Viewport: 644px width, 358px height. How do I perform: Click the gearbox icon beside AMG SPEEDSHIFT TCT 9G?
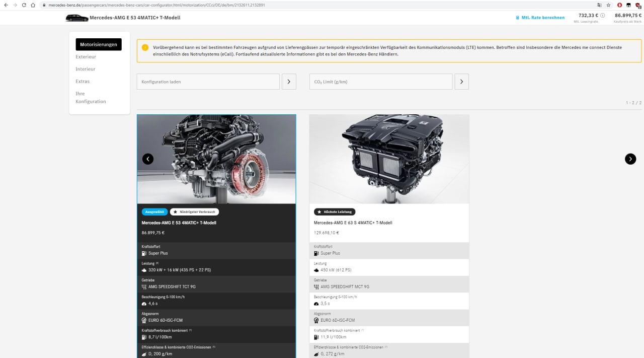144,287
